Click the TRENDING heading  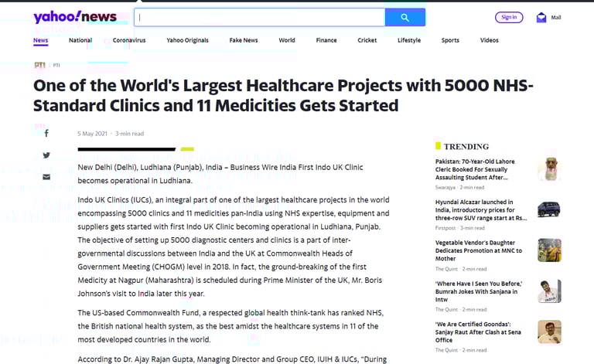pos(466,146)
